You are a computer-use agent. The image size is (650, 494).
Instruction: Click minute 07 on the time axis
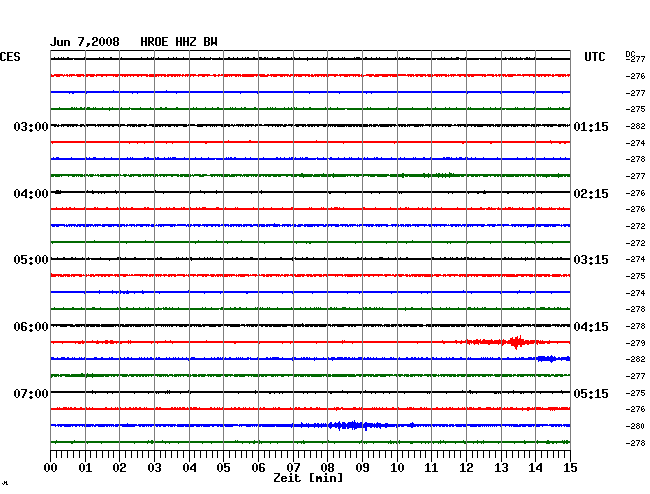click(x=293, y=467)
